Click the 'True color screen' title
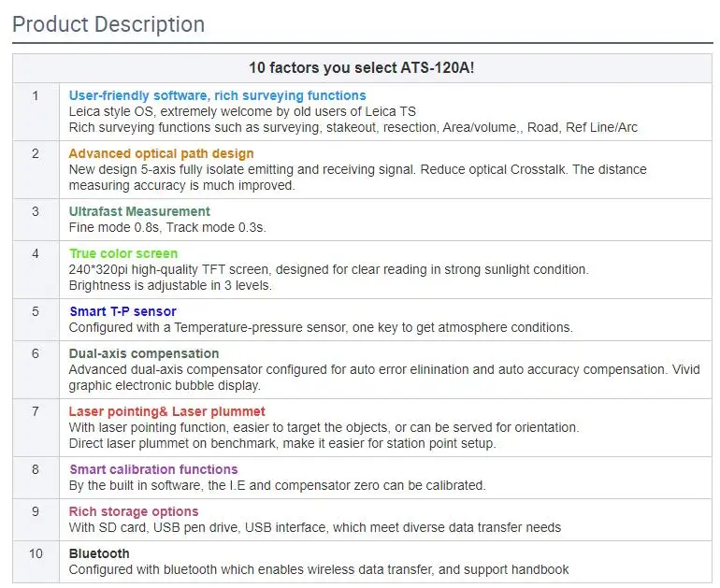This screenshot has height=588, width=720. coord(123,253)
